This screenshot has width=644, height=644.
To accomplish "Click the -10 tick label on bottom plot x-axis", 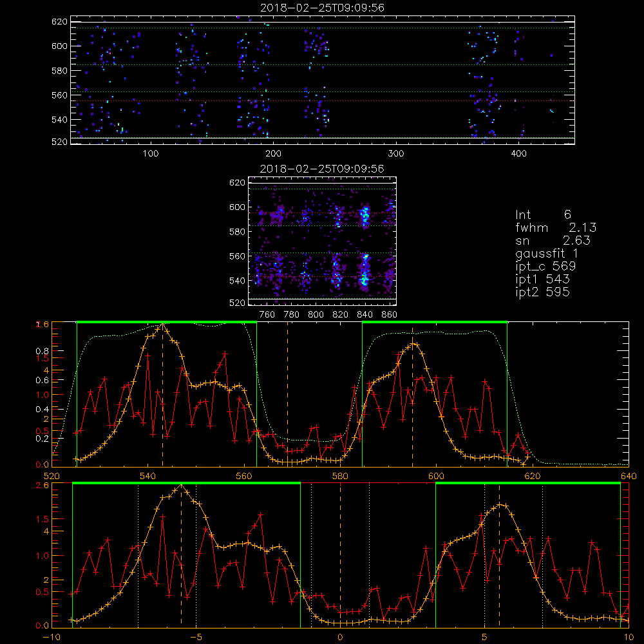I will tap(52, 638).
